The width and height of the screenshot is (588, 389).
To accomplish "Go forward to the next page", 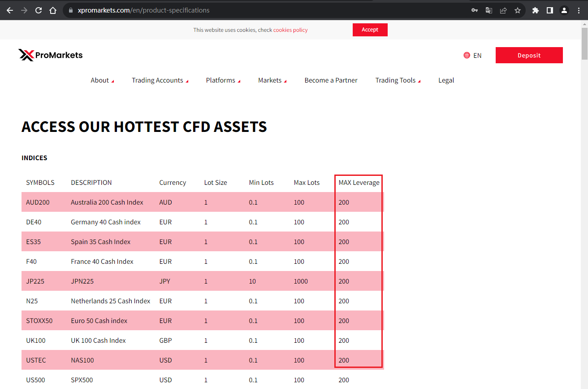I will click(24, 10).
